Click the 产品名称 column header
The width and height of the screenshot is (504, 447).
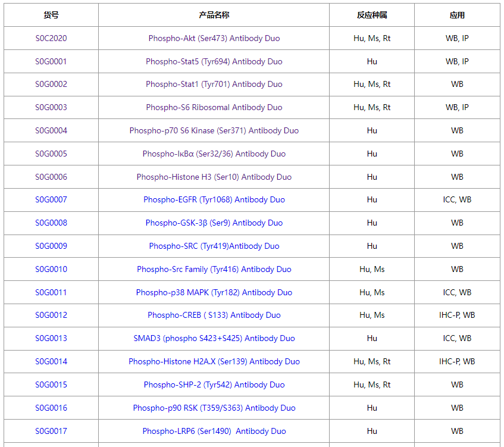pos(214,15)
